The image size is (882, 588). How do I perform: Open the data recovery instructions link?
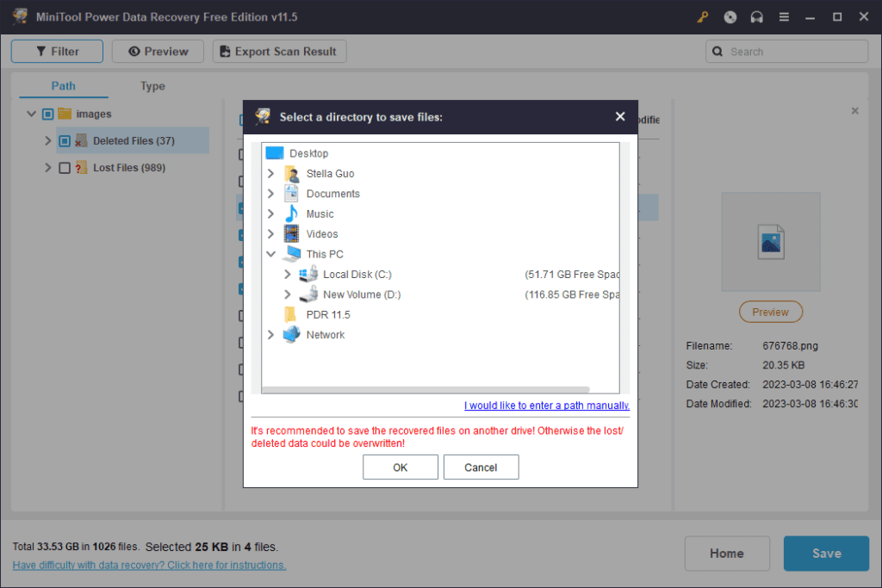tap(149, 565)
